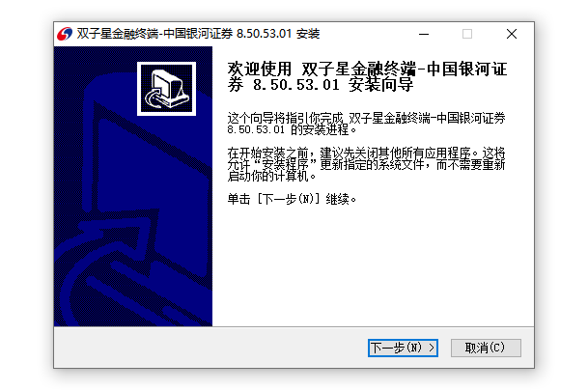This screenshot has width=588, height=391.
Task: Click the word 安装 in title bar
Action: pos(308,34)
